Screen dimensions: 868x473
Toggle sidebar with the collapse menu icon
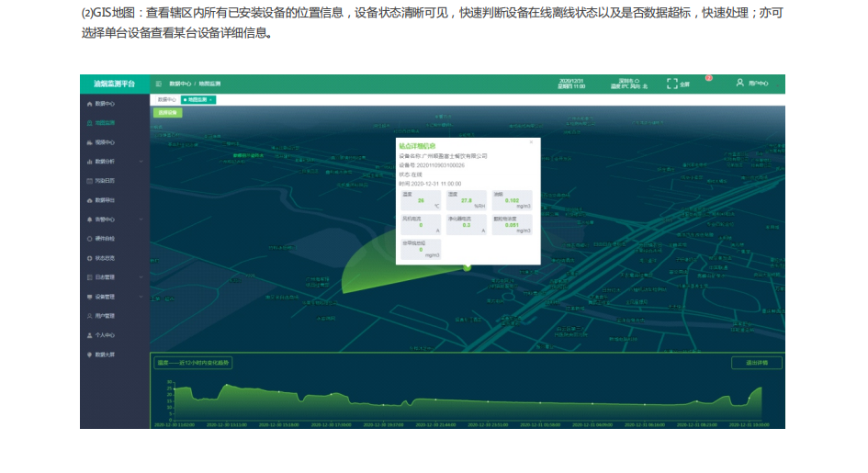(x=158, y=84)
